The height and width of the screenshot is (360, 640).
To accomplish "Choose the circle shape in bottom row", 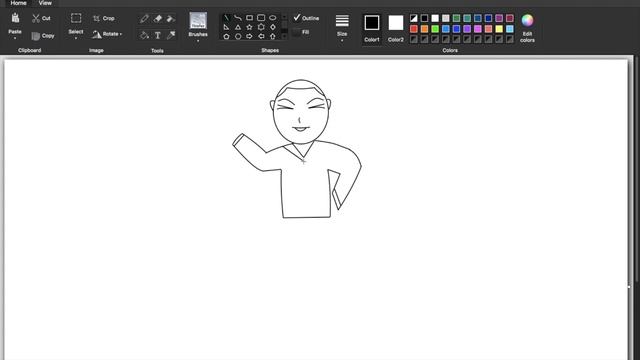I will pyautogui.click(x=238, y=36).
